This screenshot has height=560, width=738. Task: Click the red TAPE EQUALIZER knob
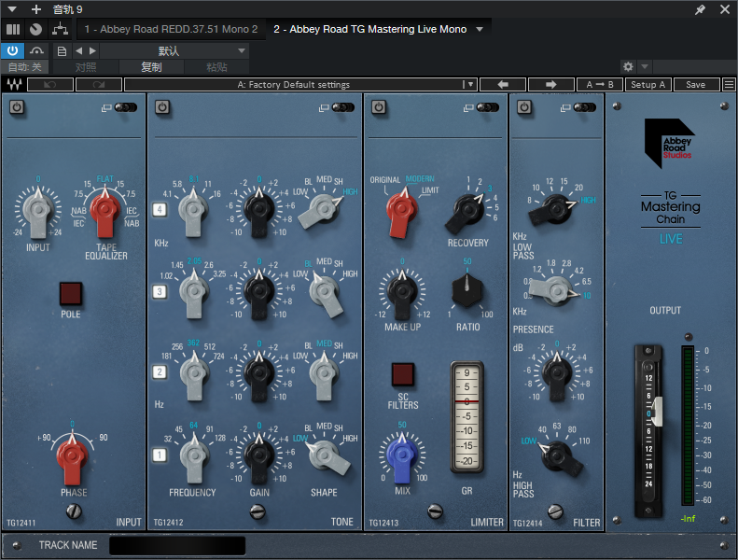[x=104, y=211]
